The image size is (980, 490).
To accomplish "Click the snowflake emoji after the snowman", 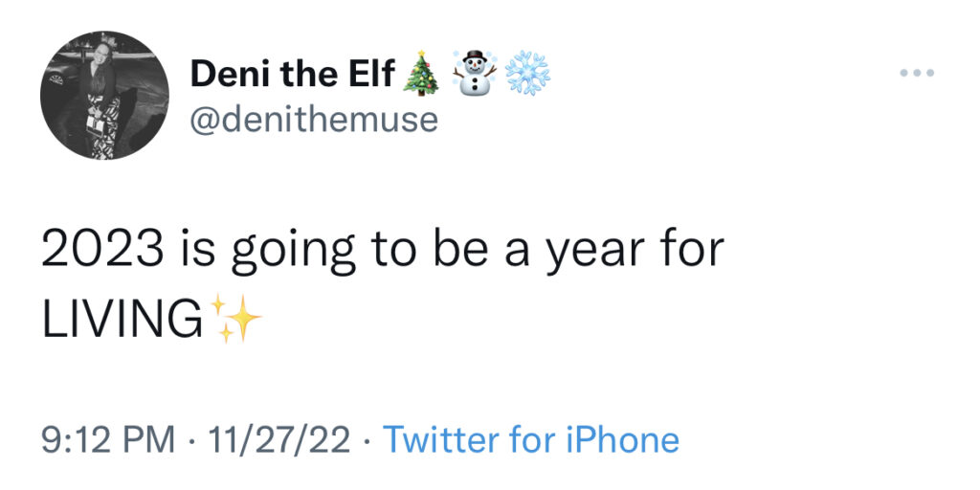I will (527, 74).
